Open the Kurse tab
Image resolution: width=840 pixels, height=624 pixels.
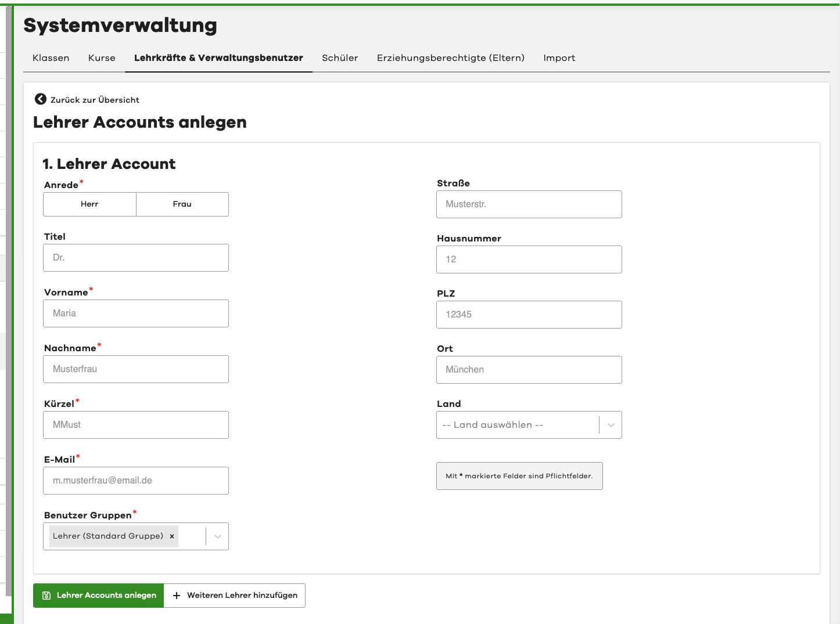coord(102,58)
